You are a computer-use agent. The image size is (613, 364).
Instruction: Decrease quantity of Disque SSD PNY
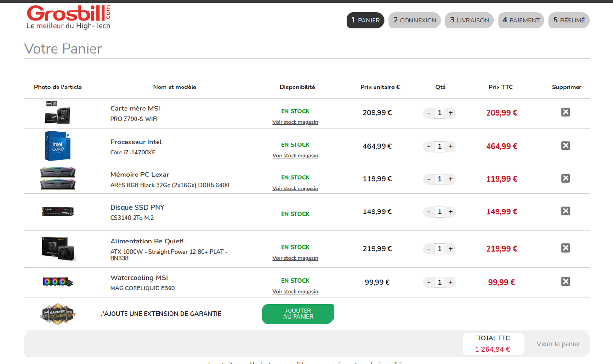click(429, 211)
